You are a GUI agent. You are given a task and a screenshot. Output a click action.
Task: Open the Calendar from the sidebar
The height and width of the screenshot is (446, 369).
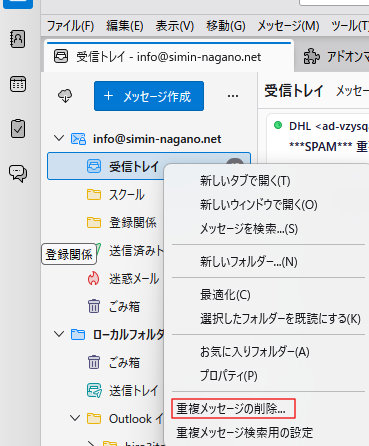click(17, 84)
